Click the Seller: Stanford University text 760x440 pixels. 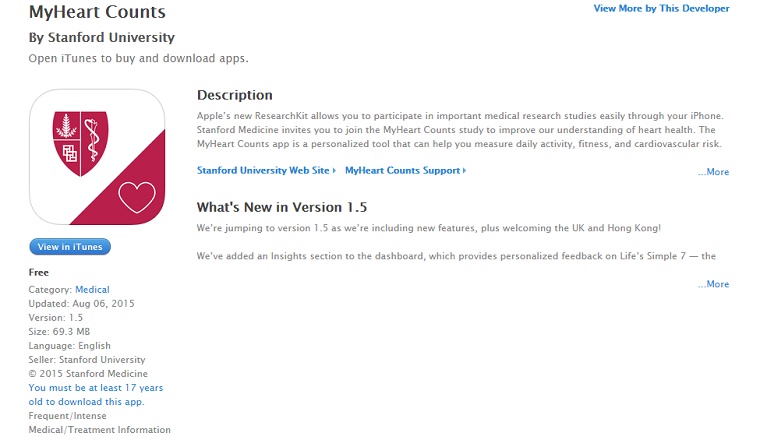point(87,360)
